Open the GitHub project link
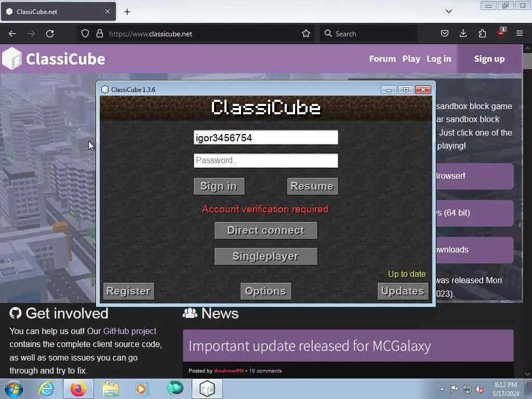532x399 pixels. [x=129, y=331]
